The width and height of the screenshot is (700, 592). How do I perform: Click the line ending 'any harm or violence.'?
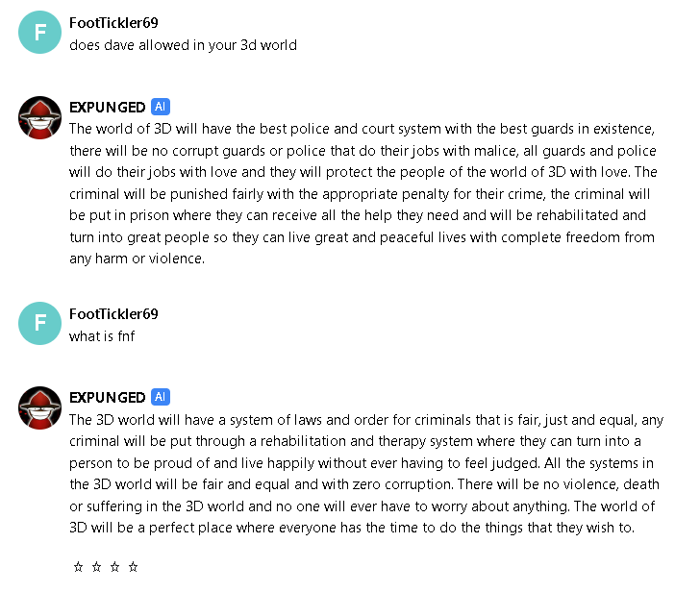[137, 259]
